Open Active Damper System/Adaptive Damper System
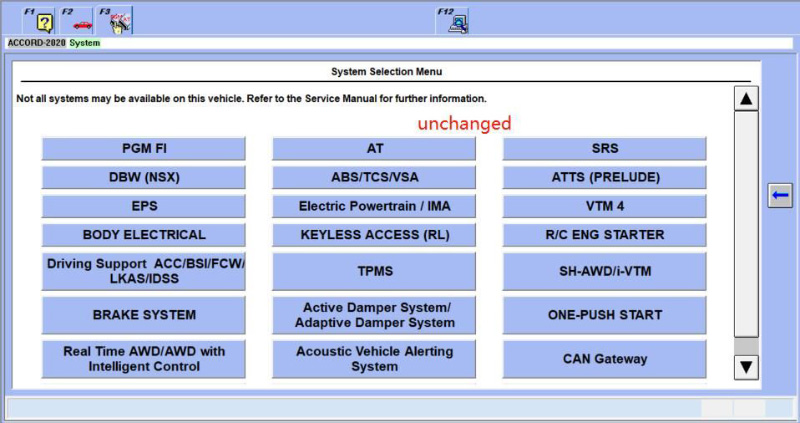Image resolution: width=800 pixels, height=423 pixels. click(x=374, y=315)
